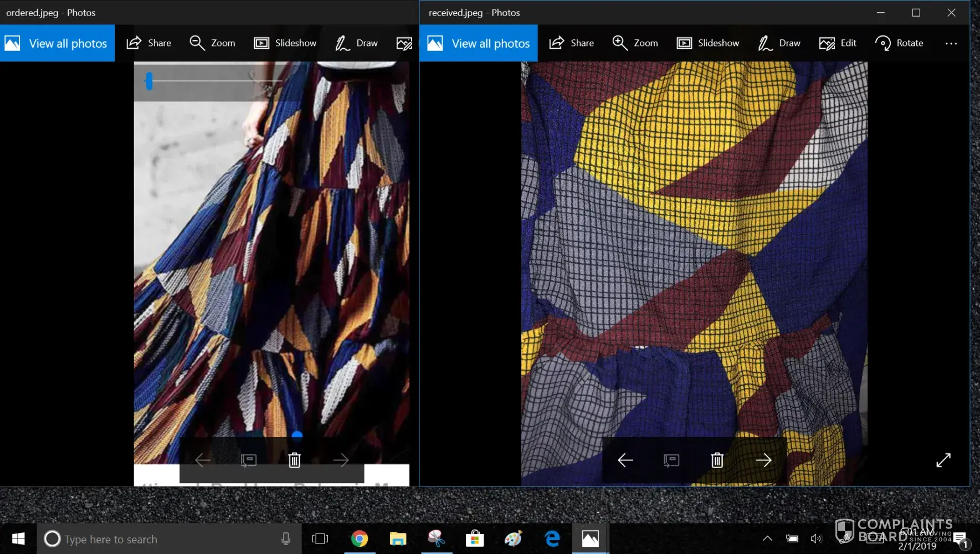Click Zoom in ordered.jpeg toolbar
Viewport: 980px width, 554px height.
click(x=212, y=43)
